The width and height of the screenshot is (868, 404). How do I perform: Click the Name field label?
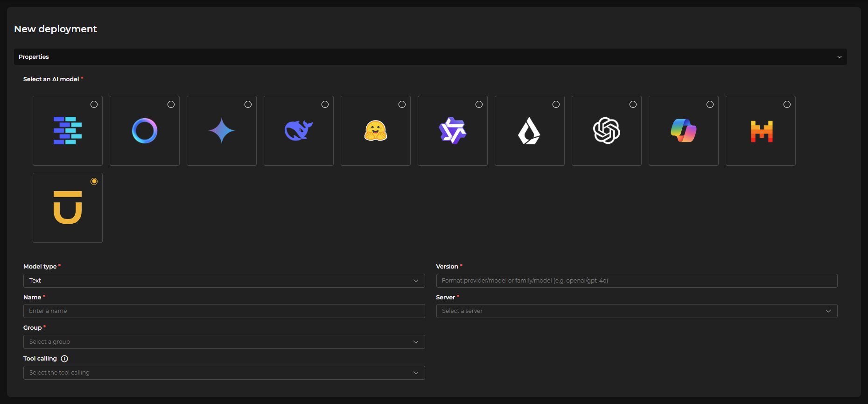point(32,298)
